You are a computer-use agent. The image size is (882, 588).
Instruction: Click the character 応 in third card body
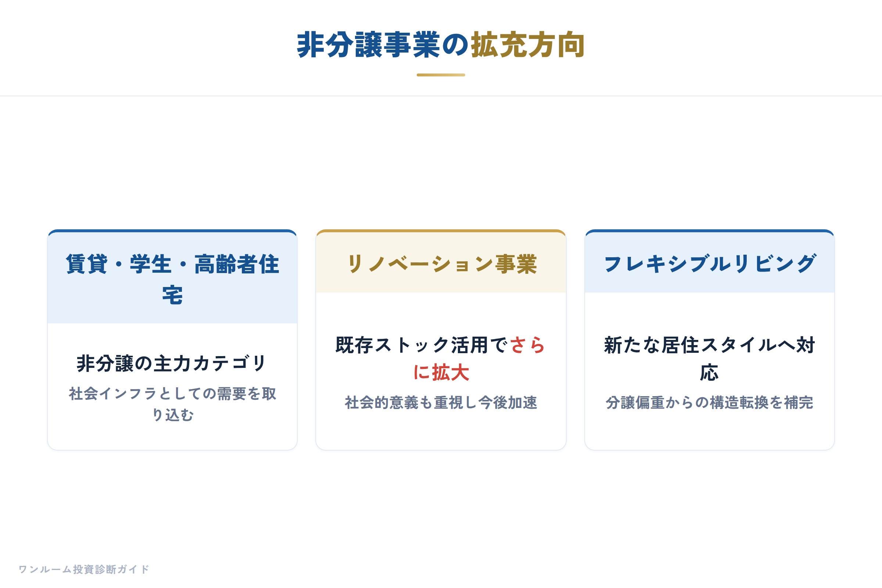pyautogui.click(x=710, y=373)
